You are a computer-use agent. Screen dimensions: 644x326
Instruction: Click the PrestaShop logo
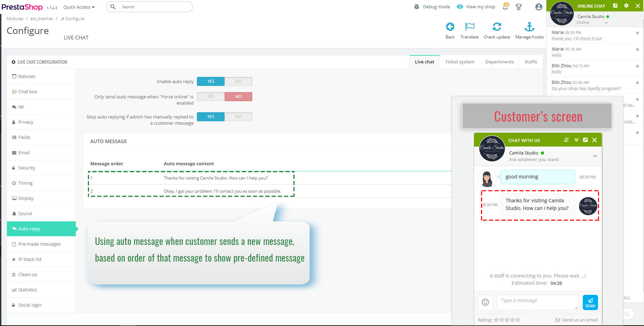(x=22, y=7)
